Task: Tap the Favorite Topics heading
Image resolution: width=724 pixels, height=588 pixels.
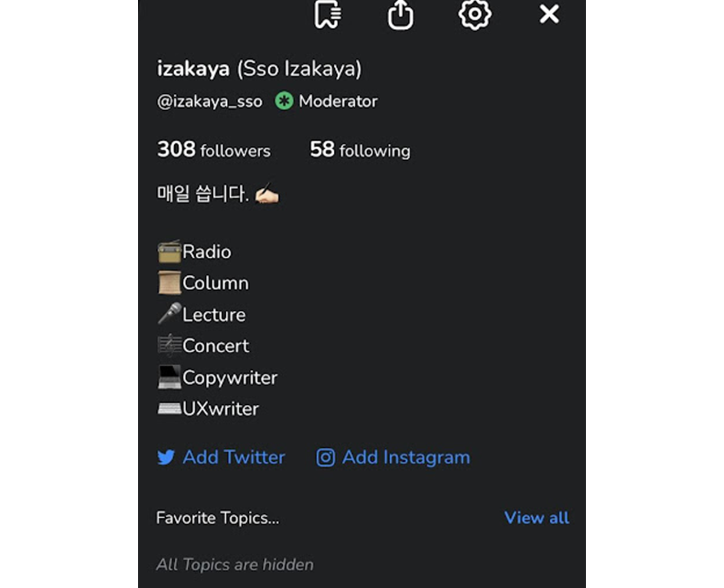Action: 218,517
